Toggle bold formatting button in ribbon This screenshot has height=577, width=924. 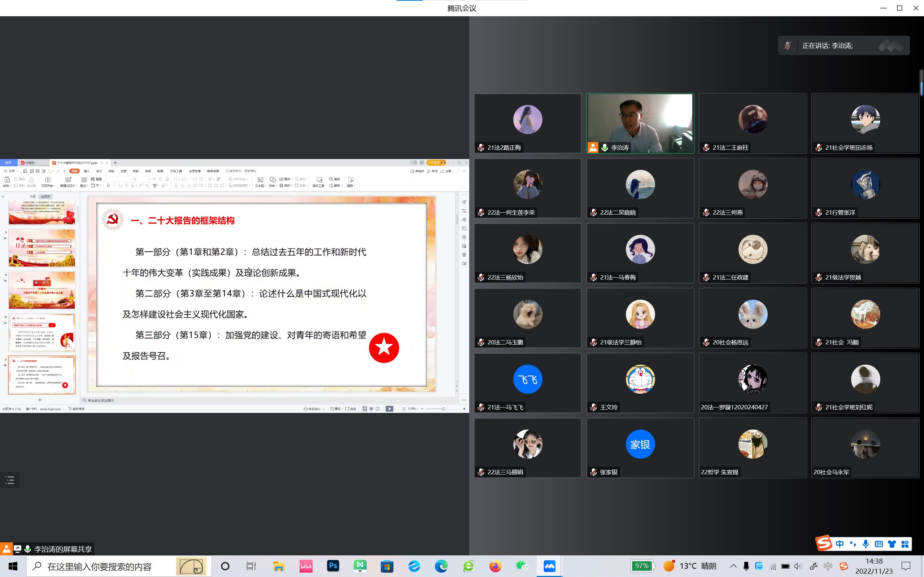108,185
